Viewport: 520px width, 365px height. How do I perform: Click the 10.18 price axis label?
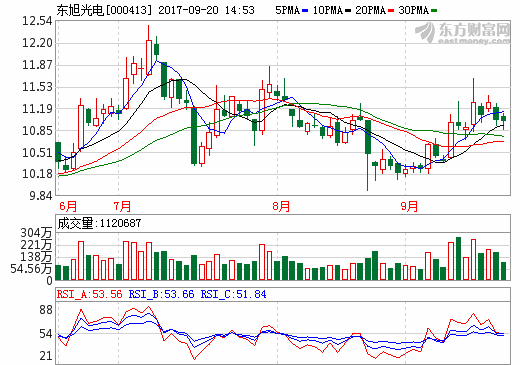pyautogui.click(x=37, y=174)
